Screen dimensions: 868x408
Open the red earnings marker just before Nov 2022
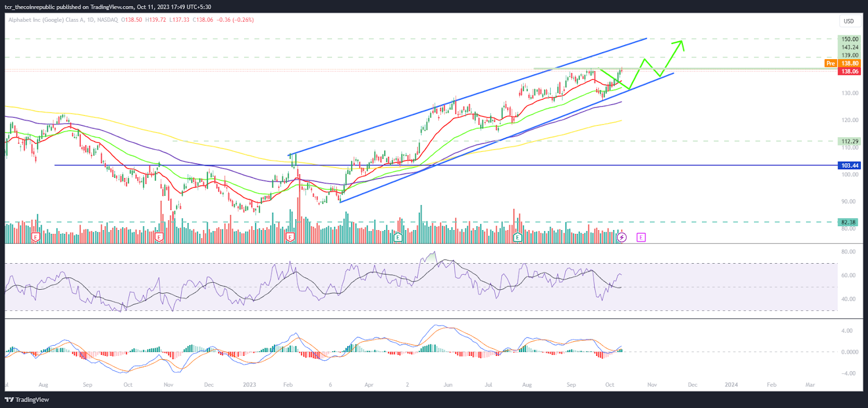point(159,237)
